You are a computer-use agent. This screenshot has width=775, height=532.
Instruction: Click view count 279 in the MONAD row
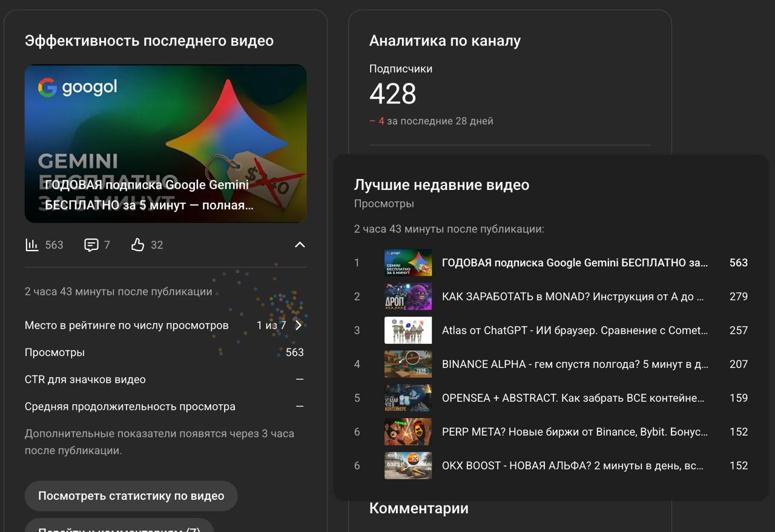point(739,297)
